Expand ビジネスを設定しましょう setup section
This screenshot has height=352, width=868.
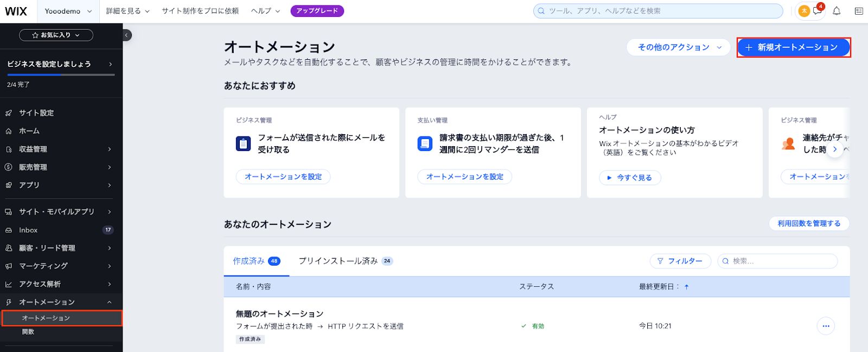[x=61, y=64]
